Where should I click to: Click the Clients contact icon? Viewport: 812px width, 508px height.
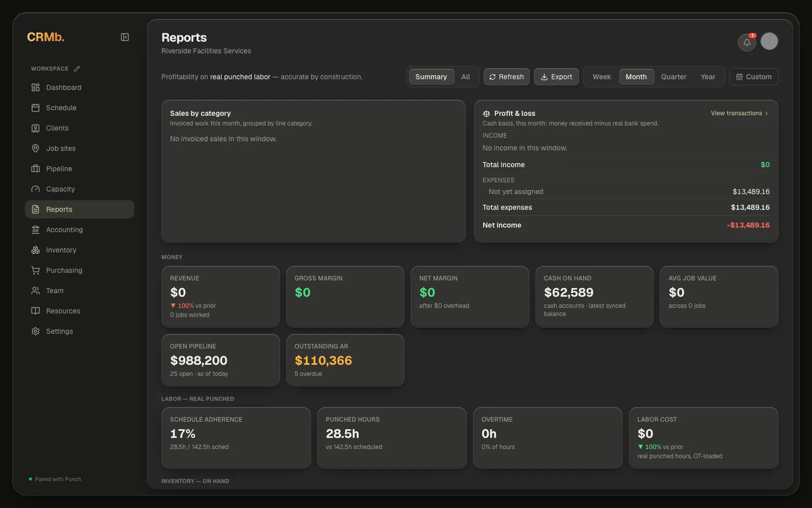pyautogui.click(x=36, y=128)
